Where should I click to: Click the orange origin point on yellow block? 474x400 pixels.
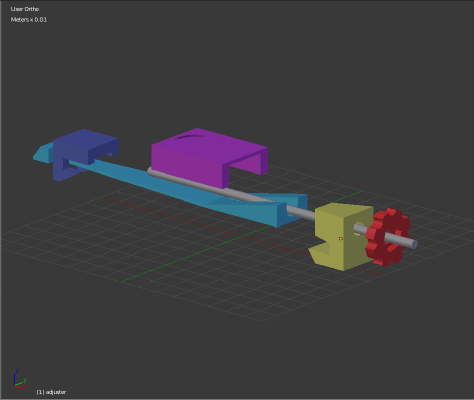[341, 239]
